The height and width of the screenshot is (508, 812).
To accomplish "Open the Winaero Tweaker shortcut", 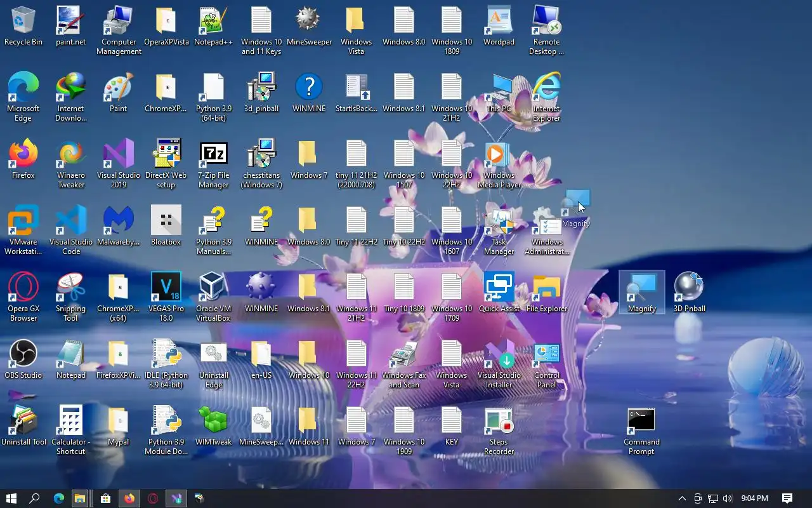I will (71, 164).
